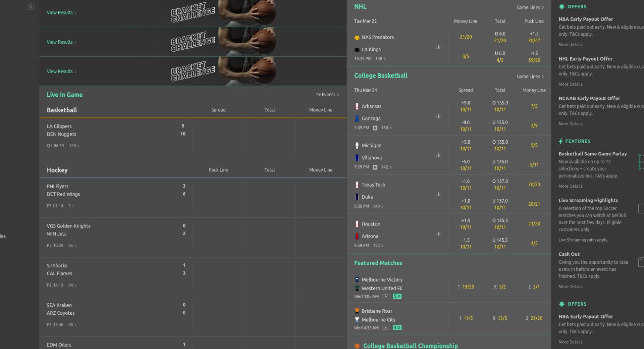The width and height of the screenshot is (644, 349).
Task: Open stats icon for Texas Tech vs Duke
Action: [438, 195]
